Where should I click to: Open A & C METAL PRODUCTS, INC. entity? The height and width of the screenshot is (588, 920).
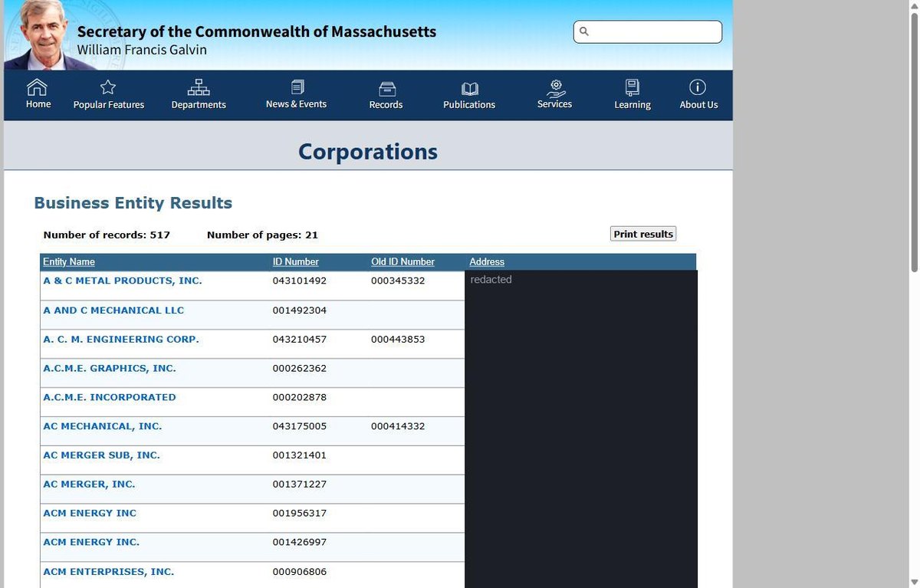[x=123, y=281]
